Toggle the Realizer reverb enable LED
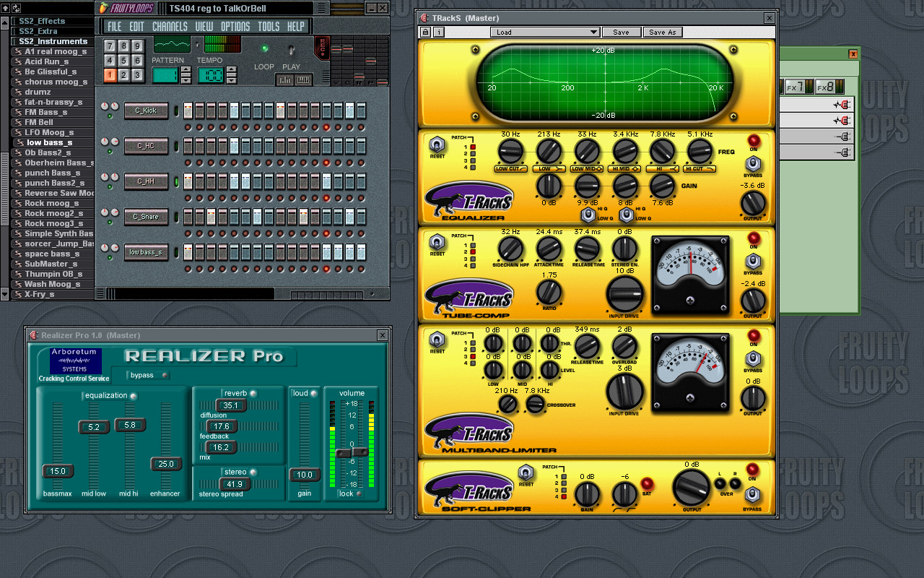 [253, 393]
